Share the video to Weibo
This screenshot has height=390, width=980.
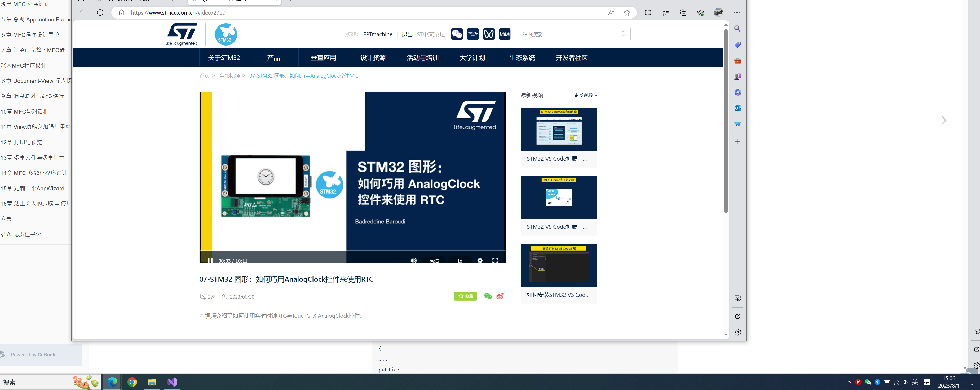[x=500, y=296]
